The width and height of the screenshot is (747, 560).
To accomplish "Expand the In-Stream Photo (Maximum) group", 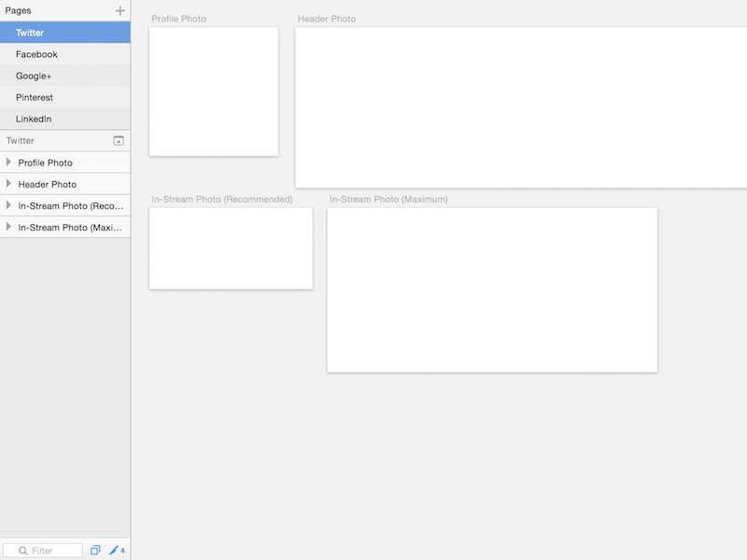I will (9, 227).
